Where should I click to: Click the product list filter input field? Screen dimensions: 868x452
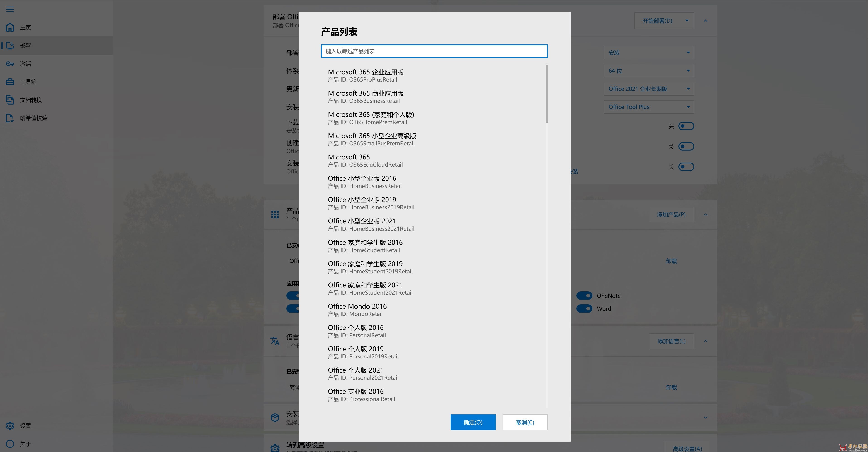coord(434,51)
